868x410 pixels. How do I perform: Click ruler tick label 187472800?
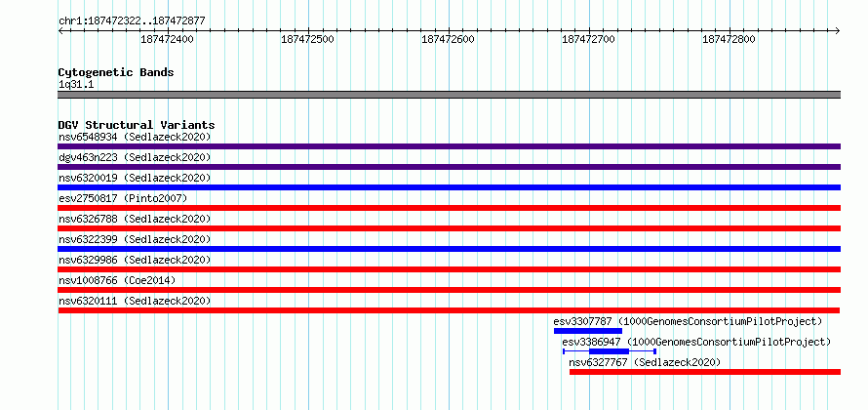[729, 40]
